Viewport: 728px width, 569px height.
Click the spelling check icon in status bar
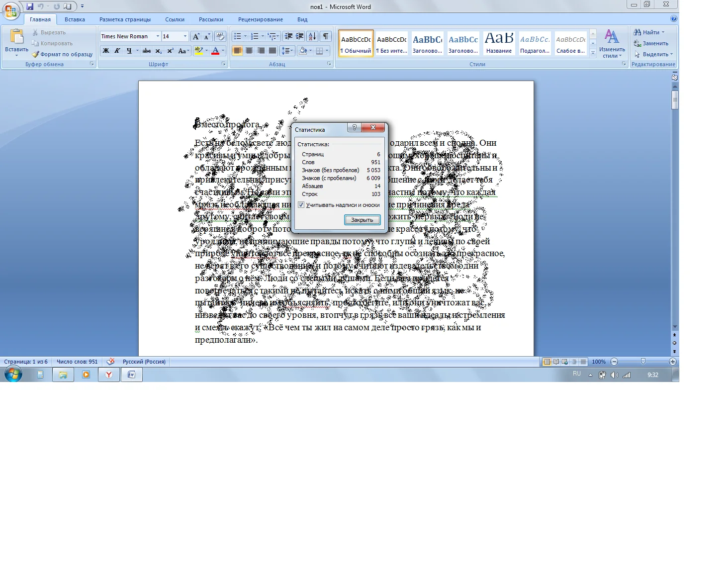click(x=110, y=362)
